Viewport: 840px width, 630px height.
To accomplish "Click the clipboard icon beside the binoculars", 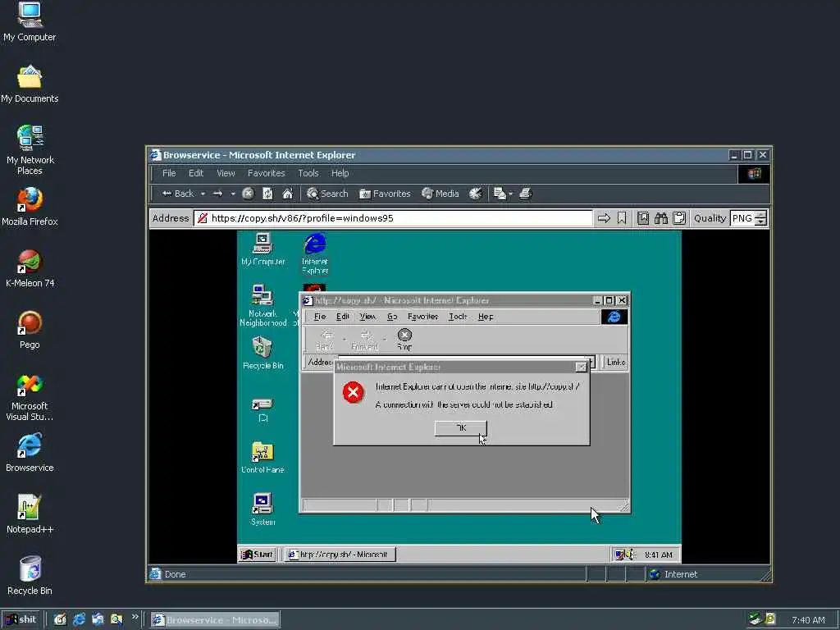I will pyautogui.click(x=679, y=218).
